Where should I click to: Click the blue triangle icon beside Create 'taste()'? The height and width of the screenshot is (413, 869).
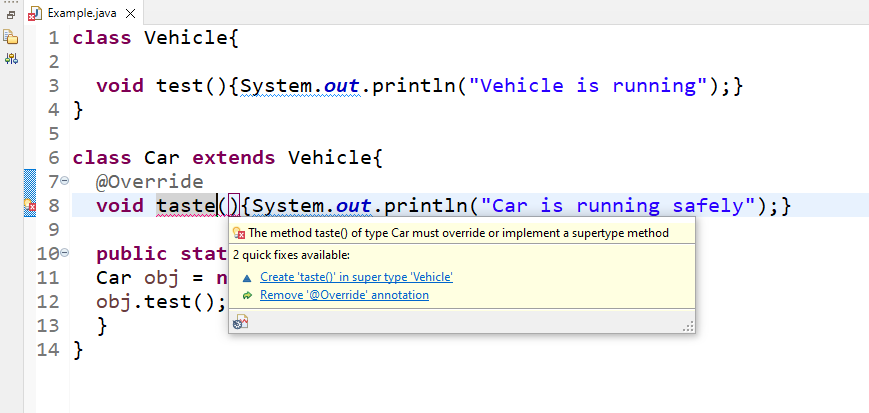[247, 277]
